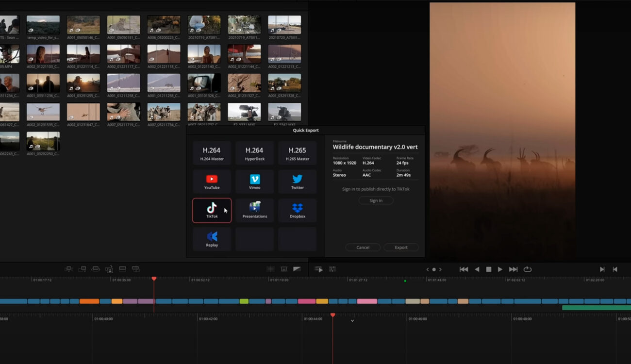The height and width of the screenshot is (364, 631).
Task: Select Dropbox as export destination
Action: click(x=297, y=211)
